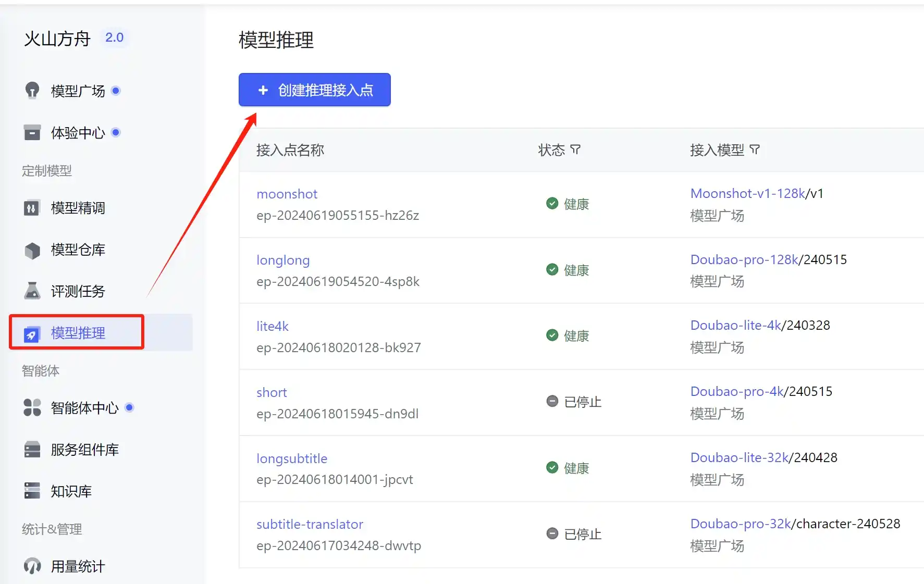The height and width of the screenshot is (584, 924).
Task: Click the blue dot beside 体验中心
Action: [116, 132]
